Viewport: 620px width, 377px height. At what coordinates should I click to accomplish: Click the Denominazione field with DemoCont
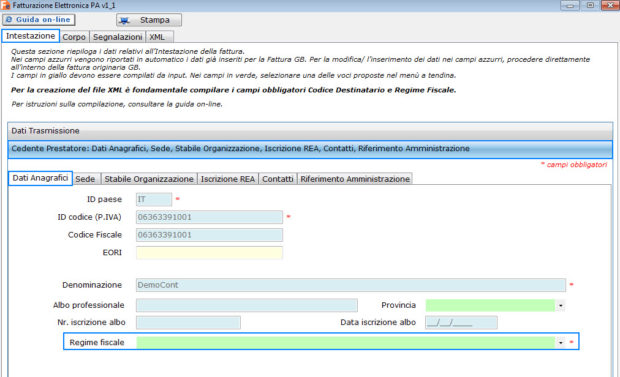pyautogui.click(x=351, y=285)
